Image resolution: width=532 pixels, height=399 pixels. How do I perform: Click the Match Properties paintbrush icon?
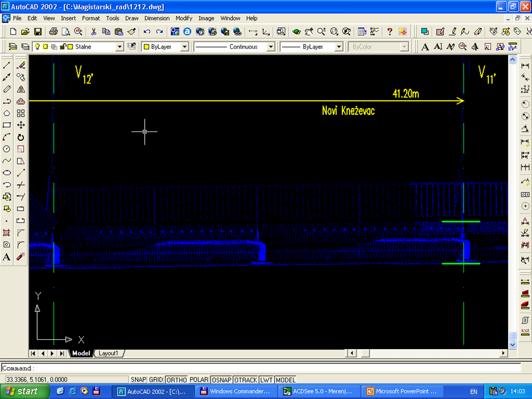[x=132, y=32]
